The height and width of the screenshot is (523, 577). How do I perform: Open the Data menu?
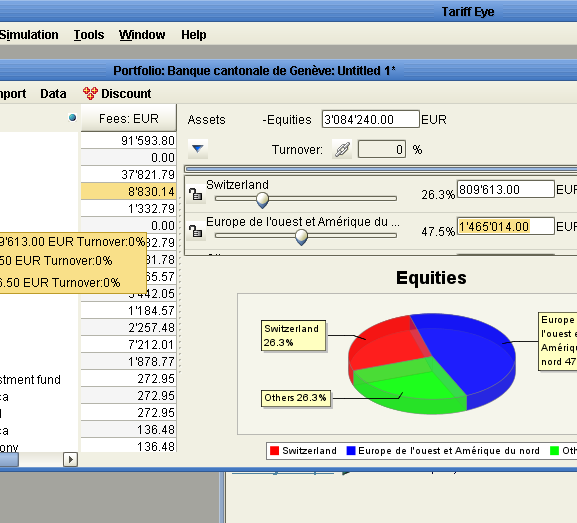(x=53, y=93)
